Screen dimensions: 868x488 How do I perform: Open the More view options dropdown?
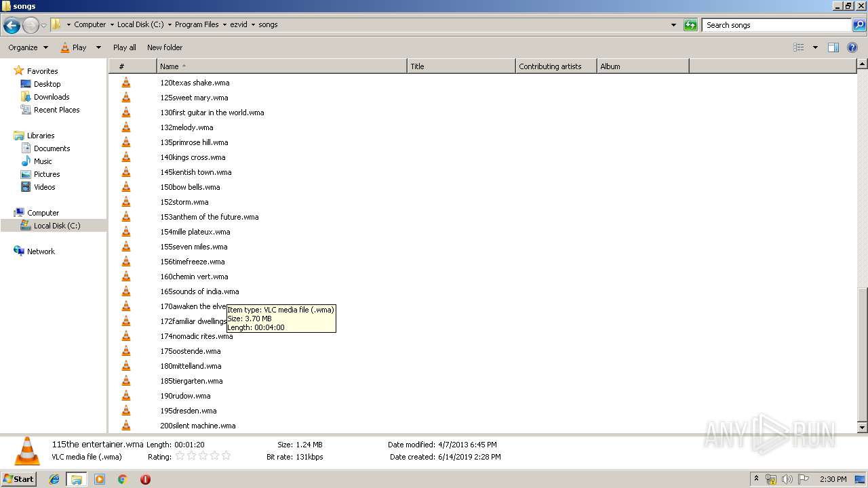click(x=815, y=47)
